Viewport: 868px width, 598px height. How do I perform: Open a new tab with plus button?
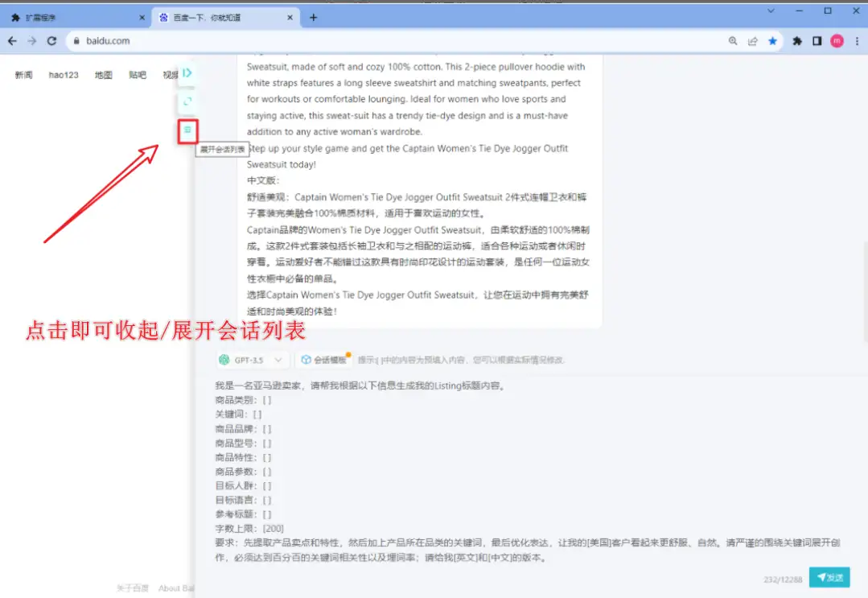(x=313, y=18)
